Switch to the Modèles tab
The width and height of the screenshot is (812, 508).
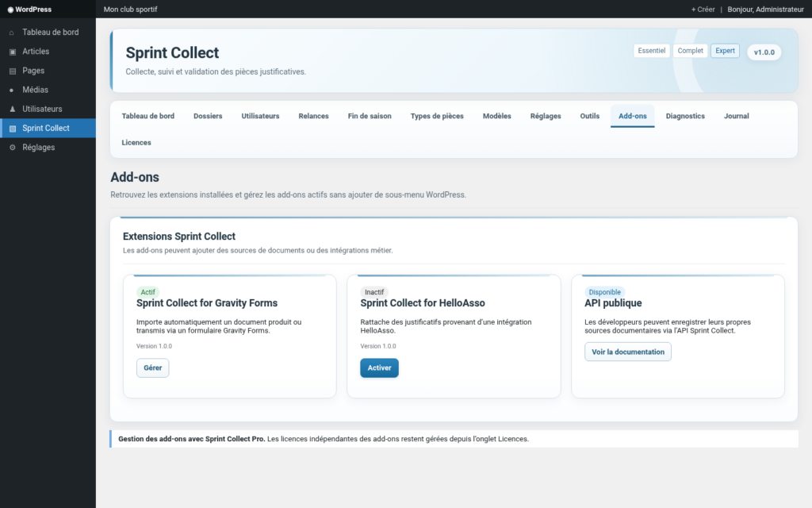[x=496, y=116]
